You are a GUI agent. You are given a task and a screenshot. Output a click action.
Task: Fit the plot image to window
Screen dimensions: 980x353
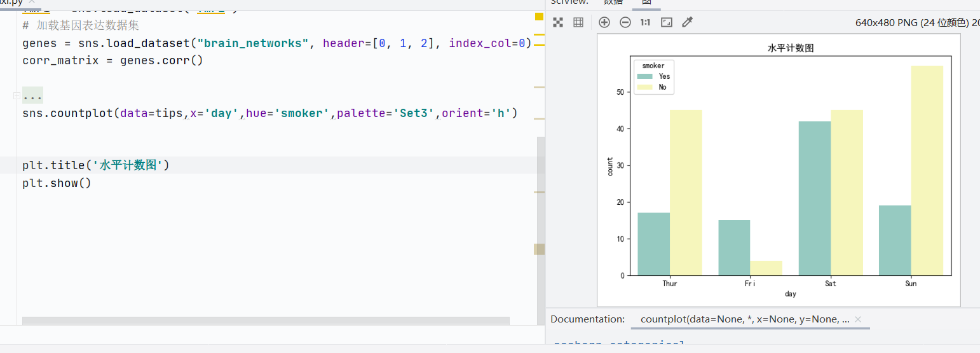pos(666,22)
